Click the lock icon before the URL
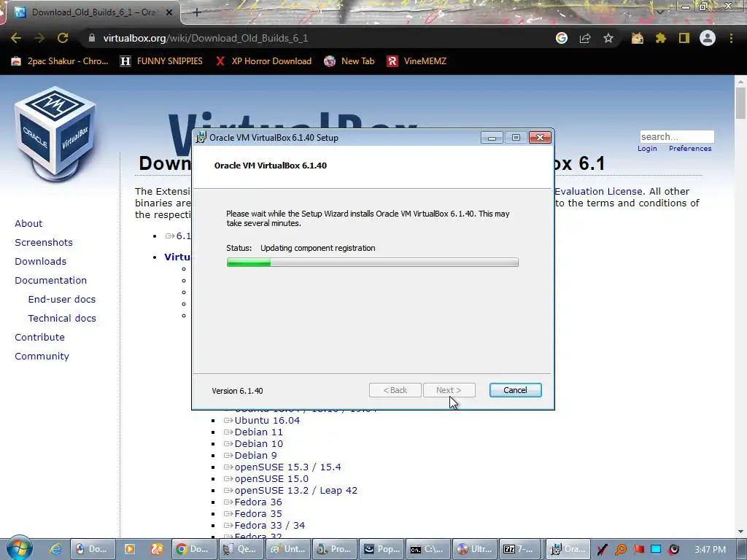This screenshot has height=560, width=747. pyautogui.click(x=92, y=38)
